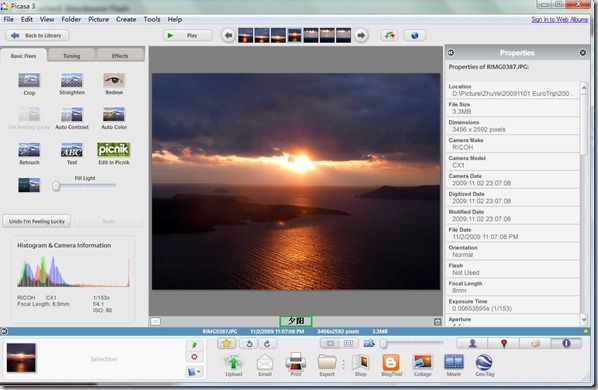This screenshot has height=390, width=598.
Task: Open the Help menu
Action: (175, 19)
